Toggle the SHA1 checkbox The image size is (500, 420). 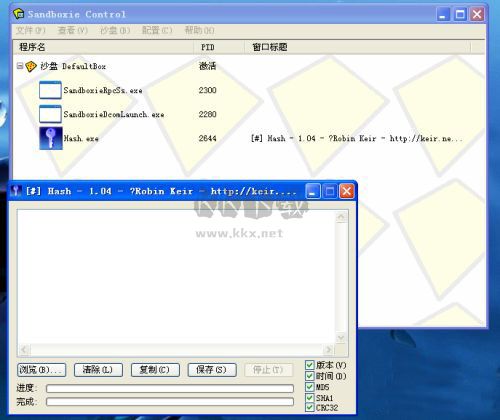click(x=310, y=398)
